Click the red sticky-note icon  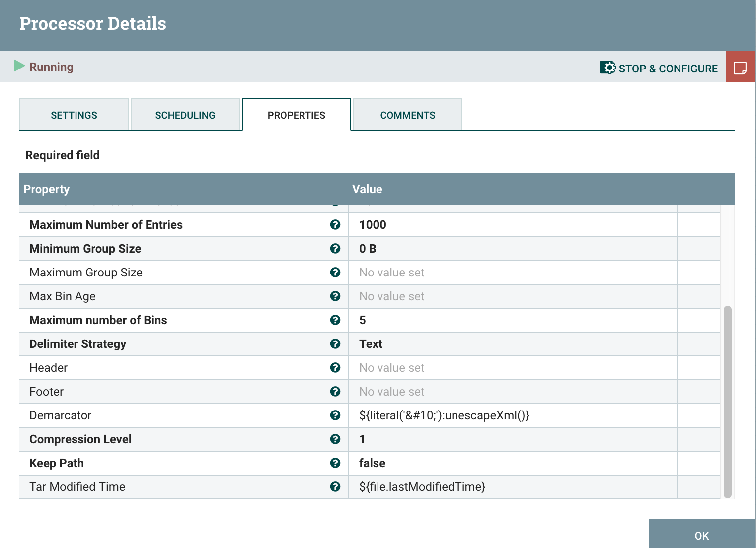740,67
